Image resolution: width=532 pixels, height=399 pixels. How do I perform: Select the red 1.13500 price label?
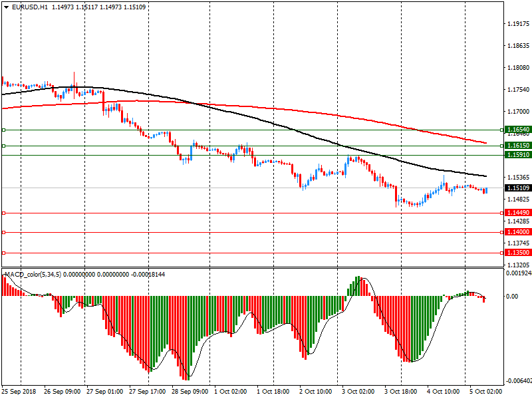coord(517,253)
